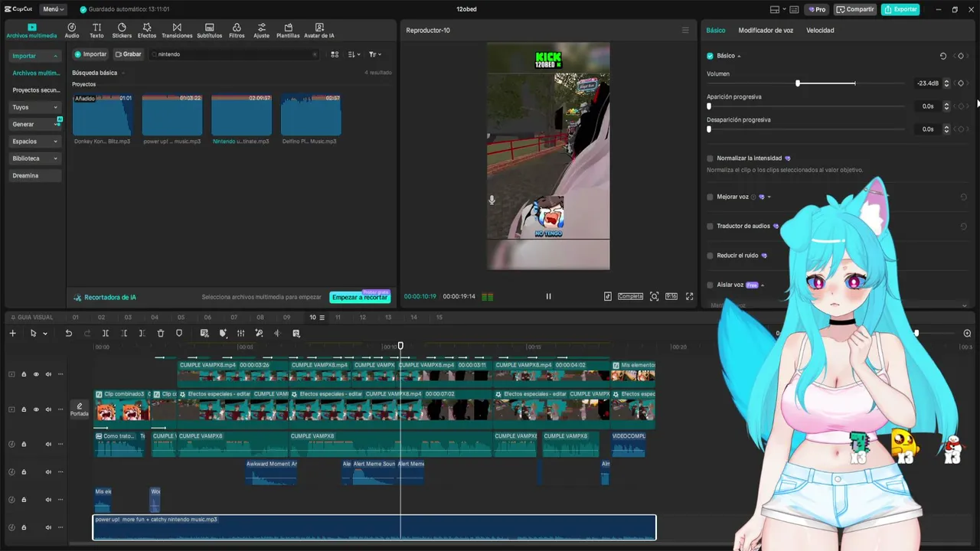Open the audio mixer levels tool
The height and width of the screenshot is (551, 980).
tap(240, 333)
